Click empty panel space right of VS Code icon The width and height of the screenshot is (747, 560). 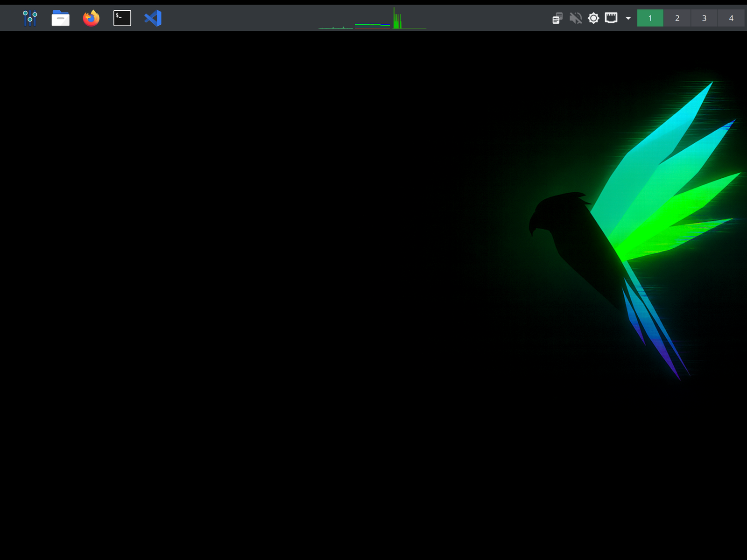pos(233,18)
